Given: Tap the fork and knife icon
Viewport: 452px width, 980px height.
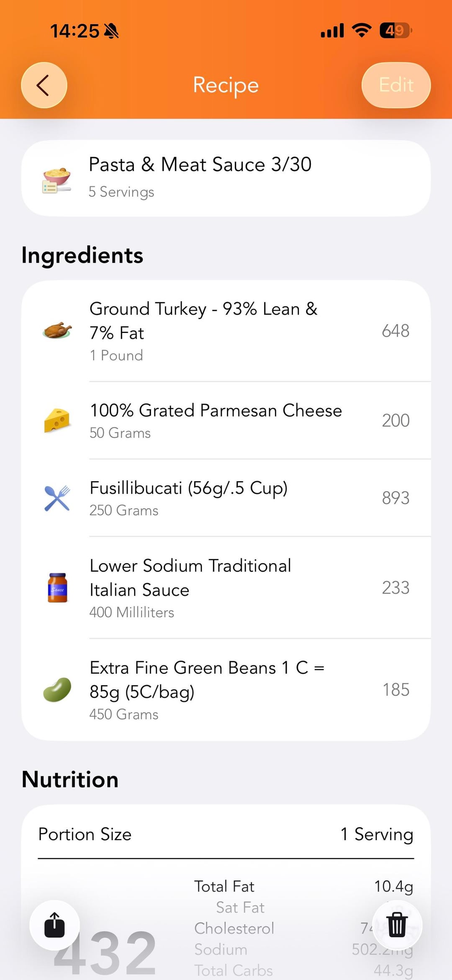Looking at the screenshot, I should coord(57,498).
